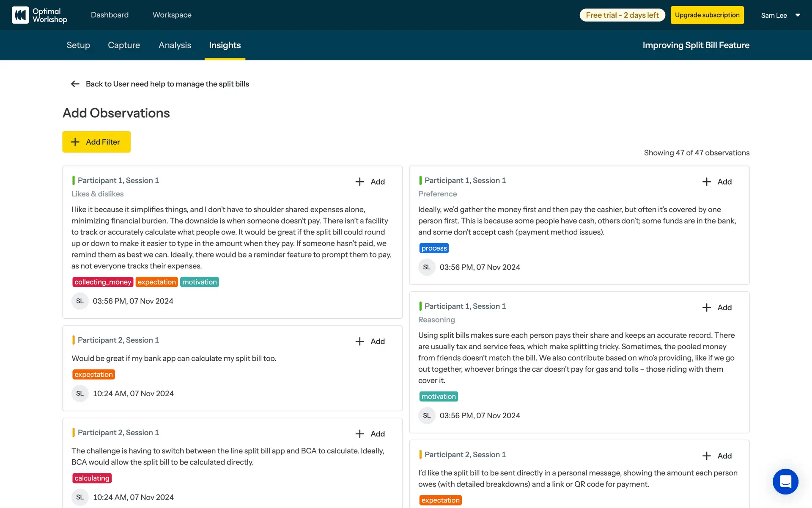
Task: Switch to the Analysis tab
Action: tap(175, 45)
